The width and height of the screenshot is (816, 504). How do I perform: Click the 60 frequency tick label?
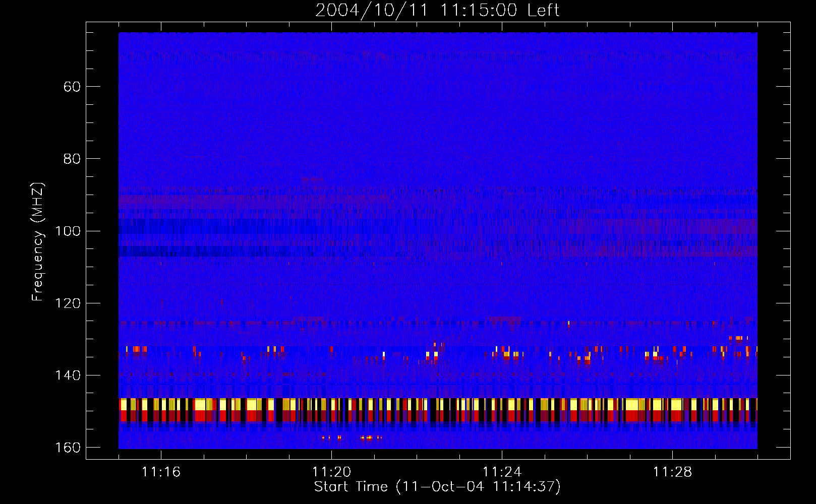(x=72, y=87)
